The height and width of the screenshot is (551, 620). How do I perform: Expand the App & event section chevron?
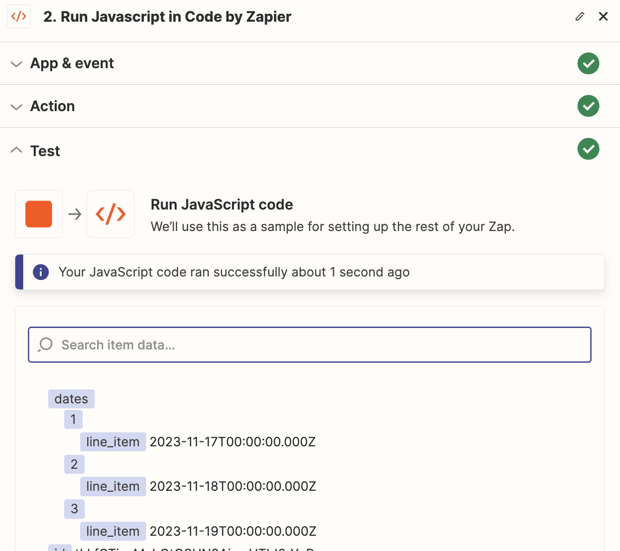click(x=16, y=64)
